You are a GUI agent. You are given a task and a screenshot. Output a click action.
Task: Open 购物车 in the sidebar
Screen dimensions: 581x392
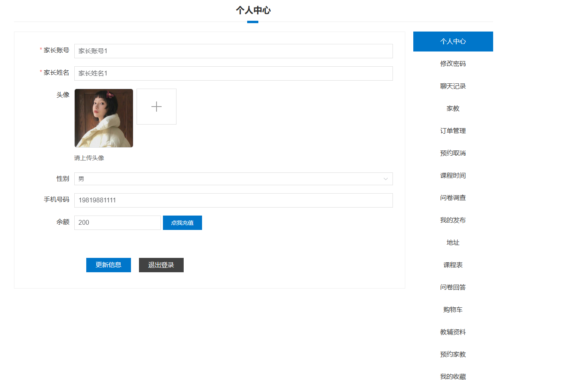(x=453, y=310)
